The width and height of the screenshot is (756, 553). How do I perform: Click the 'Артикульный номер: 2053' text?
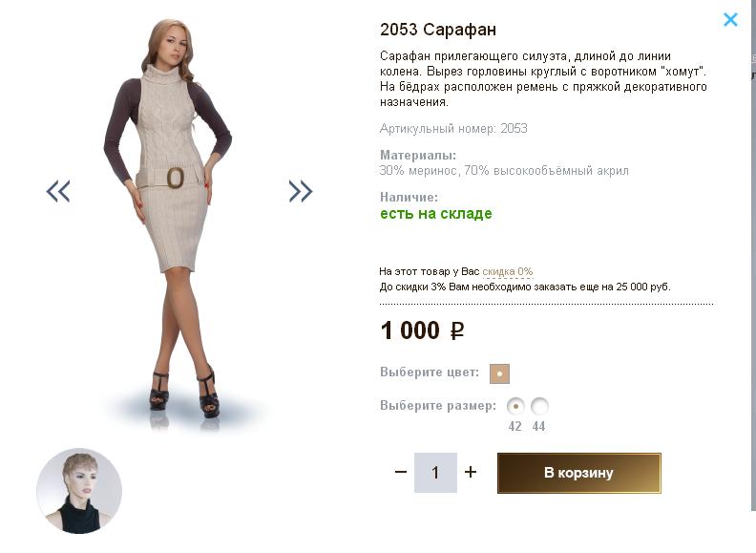pyautogui.click(x=453, y=128)
